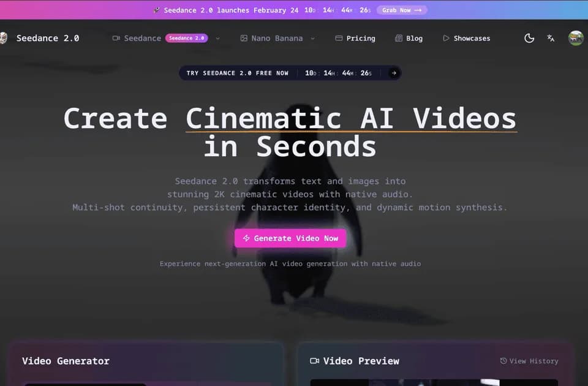Viewport: 588px width, 386px height.
Task: Click the 'Experience next-generation AI video generation' text
Action: (290, 263)
